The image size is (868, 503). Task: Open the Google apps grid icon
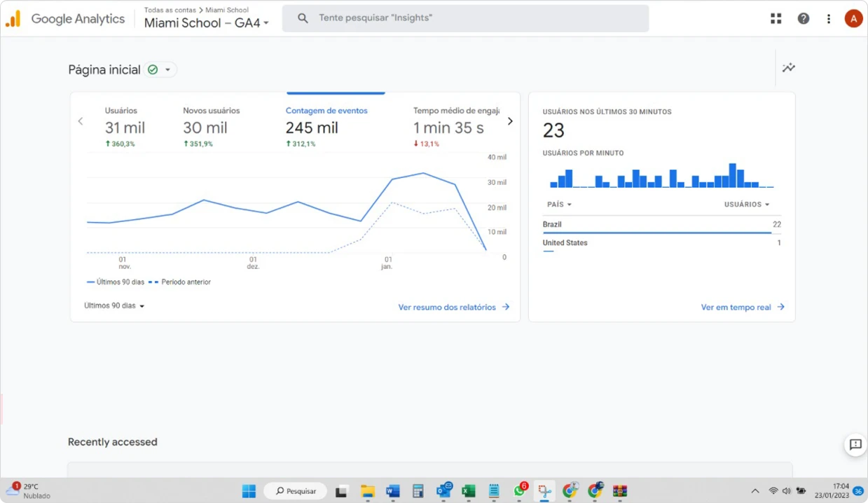pos(776,19)
